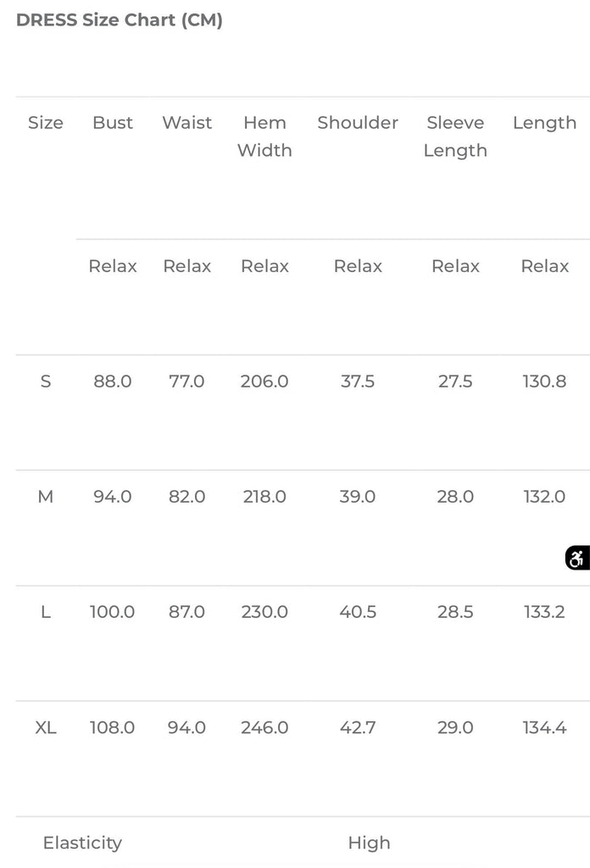Select the Size column header
Screen dimensions: 590x868
pos(46,123)
